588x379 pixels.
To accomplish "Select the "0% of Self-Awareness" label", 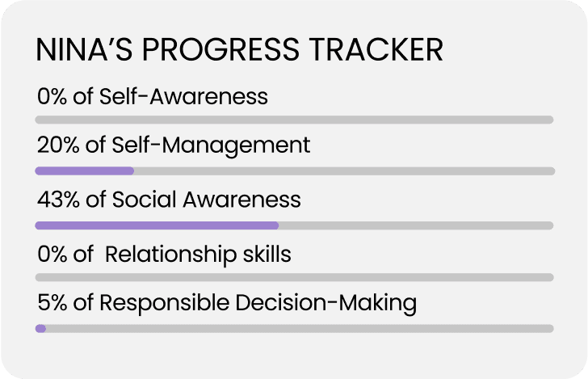I will 152,97.
